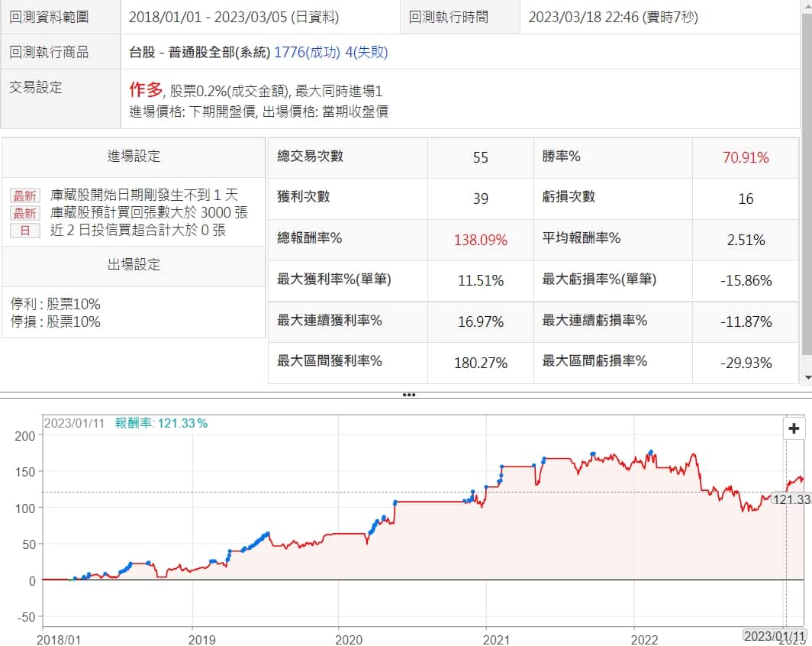
Task: Click the three-dot splitter handle above the chart
Action: pos(408,395)
